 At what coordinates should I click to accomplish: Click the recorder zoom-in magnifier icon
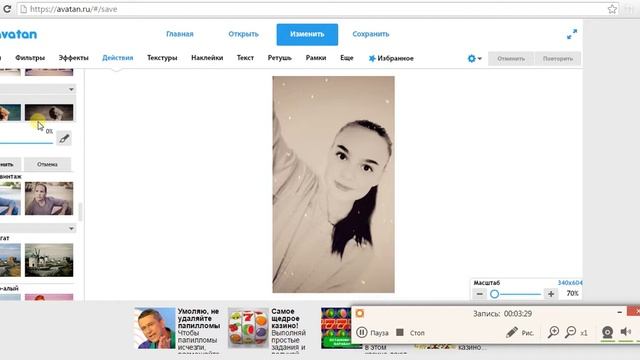[553, 332]
